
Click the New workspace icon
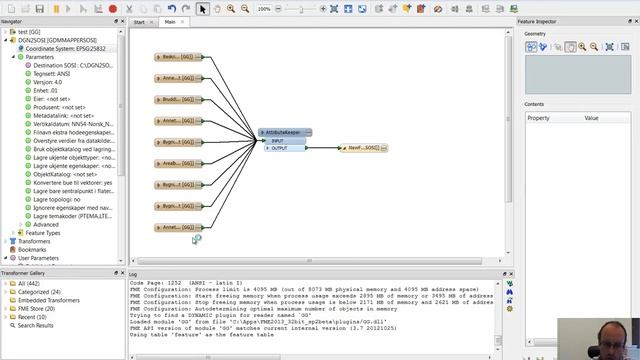(12, 9)
